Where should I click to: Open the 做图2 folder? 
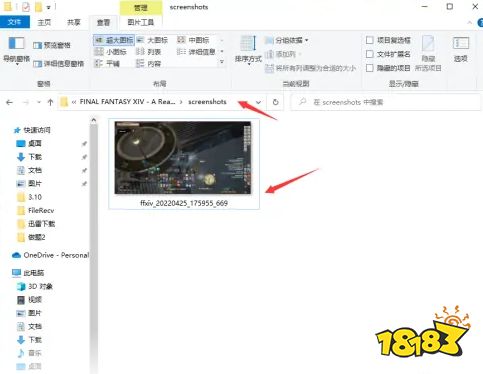31,237
